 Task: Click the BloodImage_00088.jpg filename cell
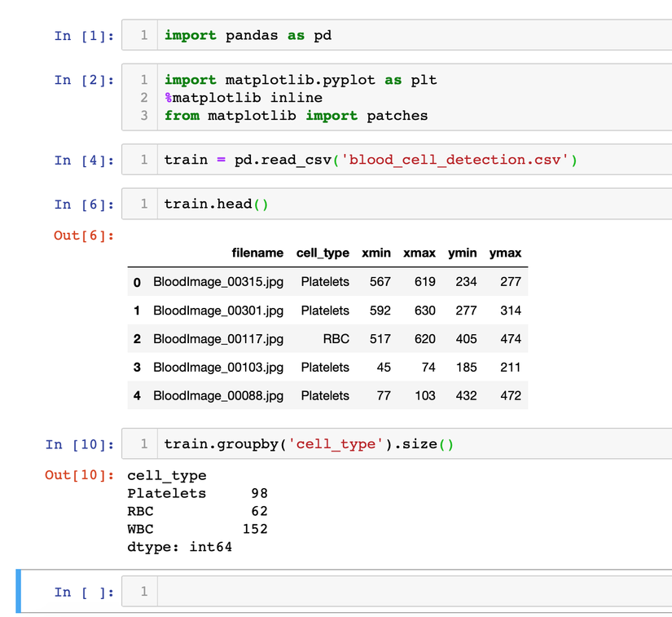[x=218, y=396]
